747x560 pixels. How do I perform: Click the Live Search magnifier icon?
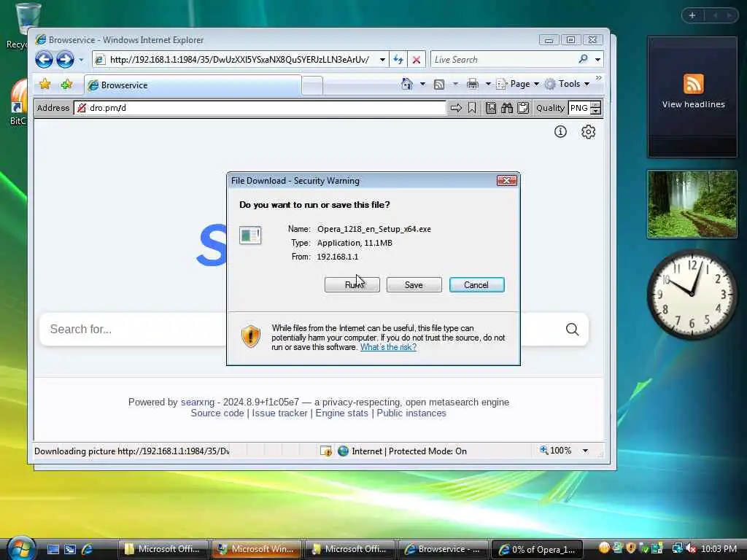583,59
